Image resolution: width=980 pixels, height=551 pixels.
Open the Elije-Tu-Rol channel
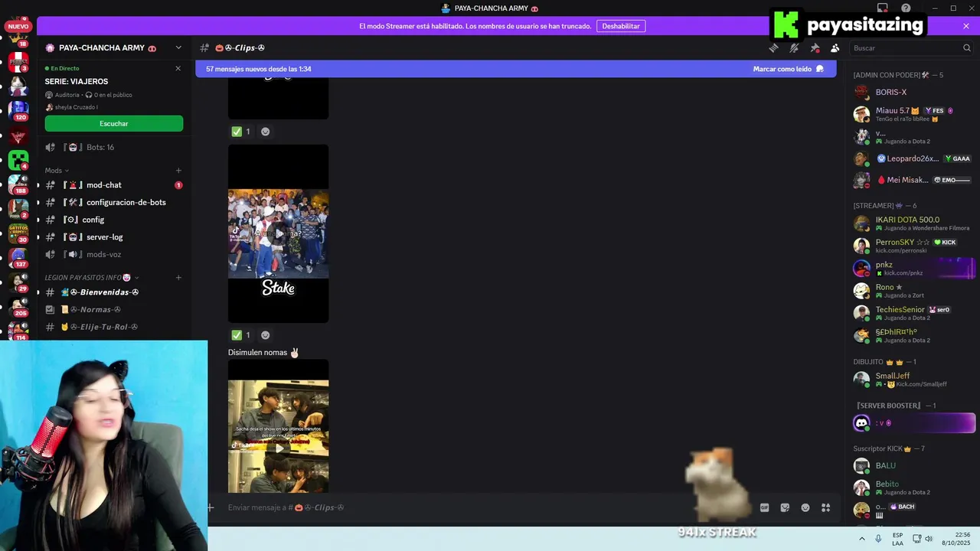[x=113, y=327]
